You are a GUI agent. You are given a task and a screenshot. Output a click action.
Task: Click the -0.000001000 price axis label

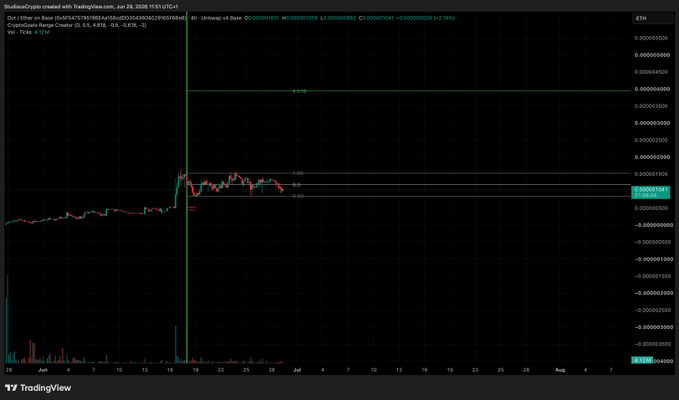(x=653, y=259)
